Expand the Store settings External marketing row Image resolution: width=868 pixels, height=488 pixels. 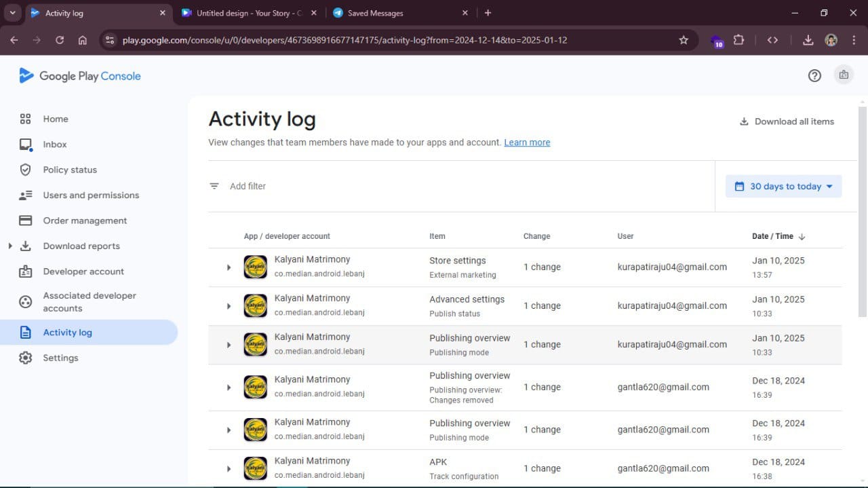[x=229, y=267]
